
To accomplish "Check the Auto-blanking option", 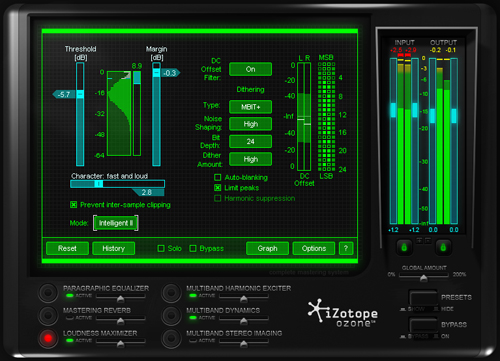I will (218, 177).
